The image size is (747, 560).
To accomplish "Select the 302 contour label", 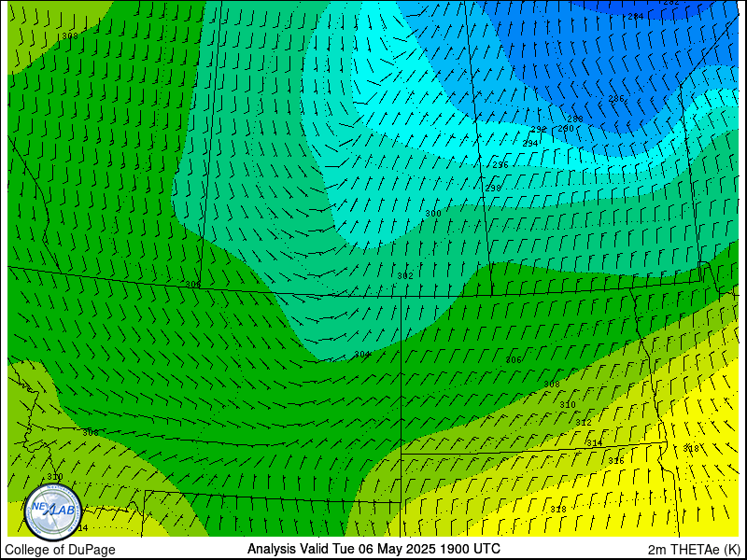I will (405, 276).
